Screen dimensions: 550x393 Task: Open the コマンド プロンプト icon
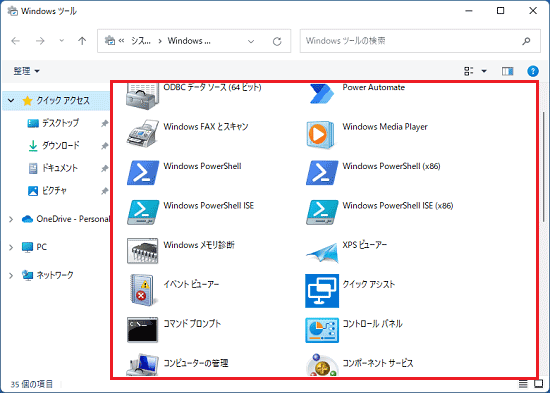point(142,330)
